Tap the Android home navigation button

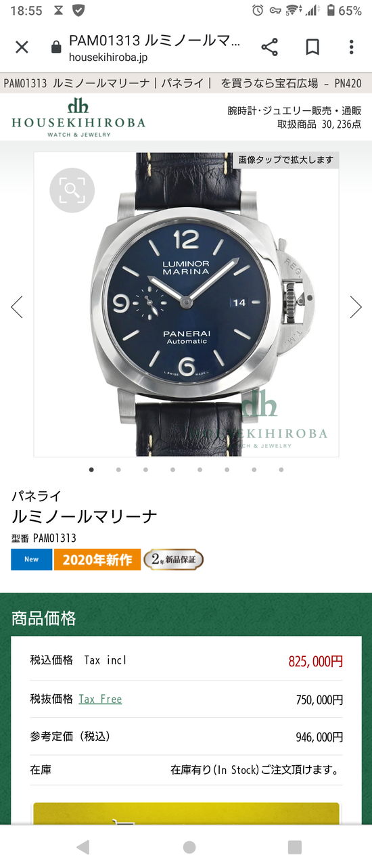coord(189,847)
